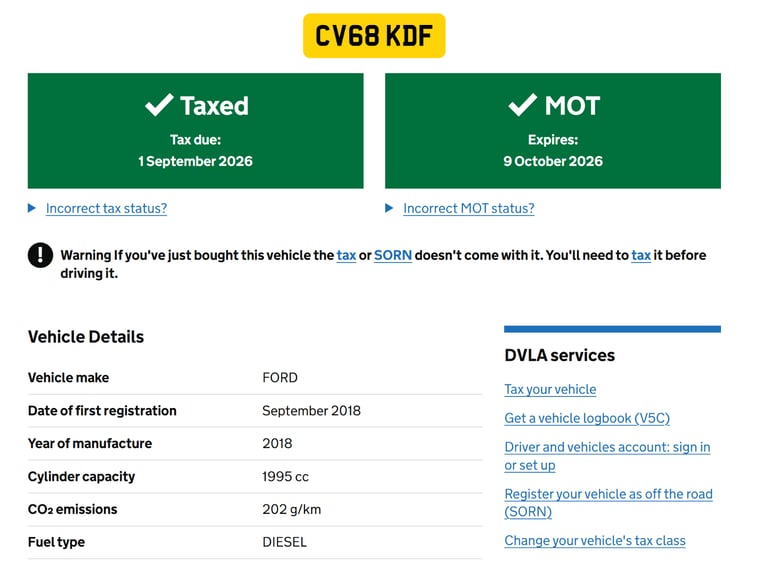Click the 'tax' link before 'it before driving'
This screenshot has width=768, height=562.
click(641, 255)
